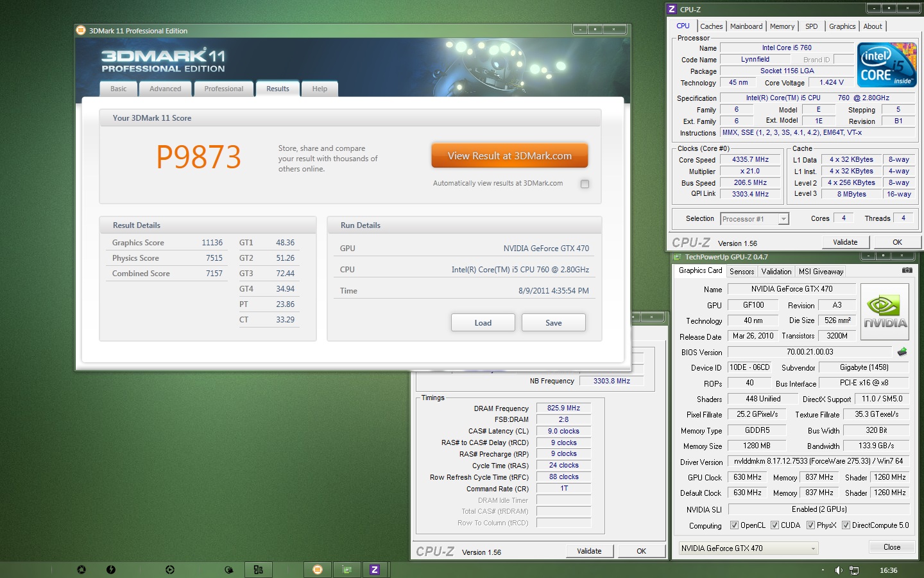Screen dimensions: 924x578
Task: Click the Physics Score value 7515
Action: 214,258
